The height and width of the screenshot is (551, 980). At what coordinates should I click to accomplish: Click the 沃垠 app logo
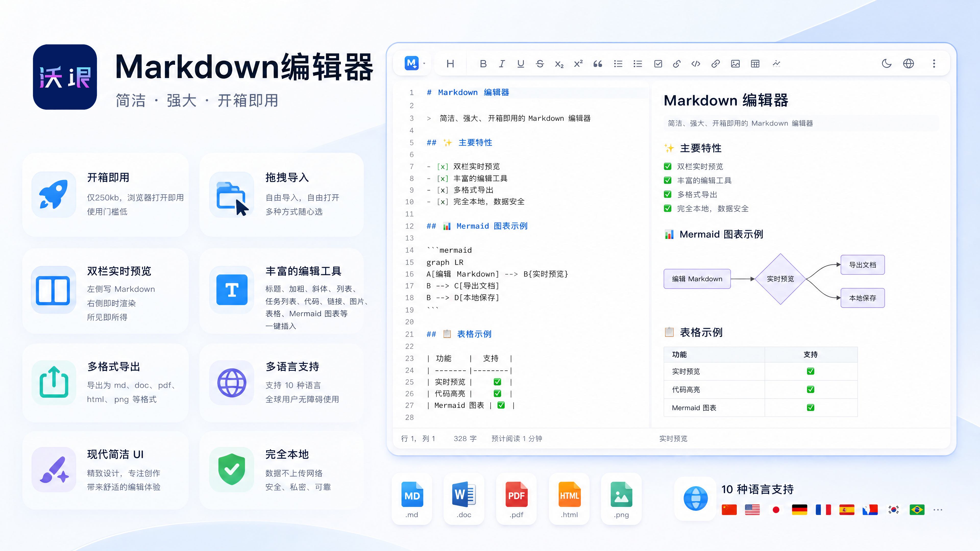(65, 77)
